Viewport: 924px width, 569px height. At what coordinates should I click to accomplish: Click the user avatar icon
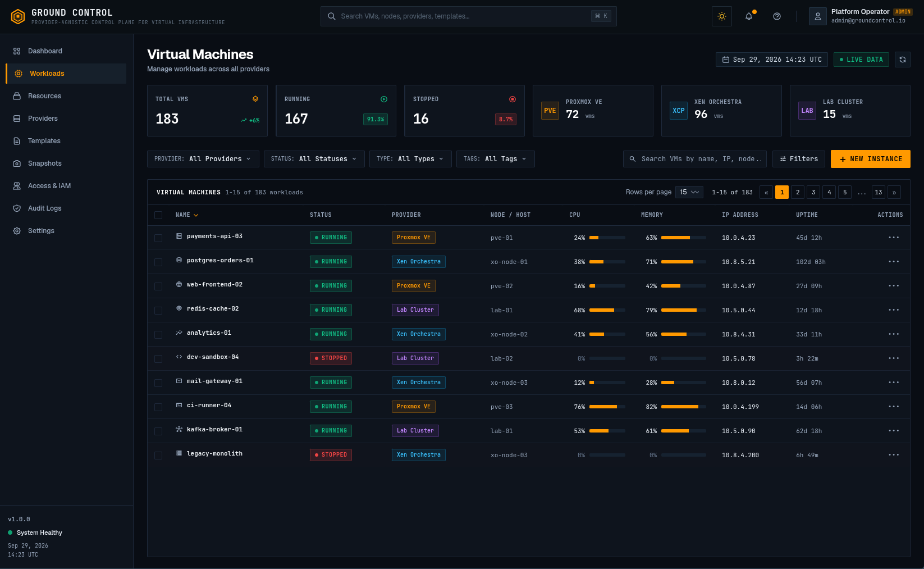[818, 16]
